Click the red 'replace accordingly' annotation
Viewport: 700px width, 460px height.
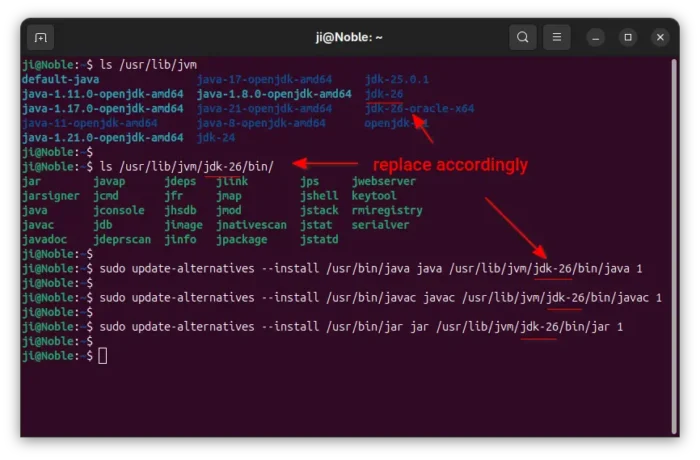[450, 164]
